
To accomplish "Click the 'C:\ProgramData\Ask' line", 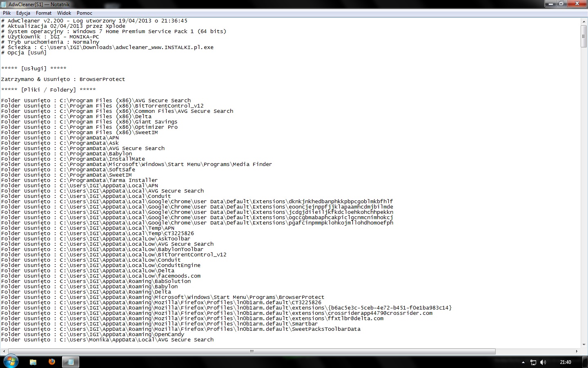I will (60, 143).
